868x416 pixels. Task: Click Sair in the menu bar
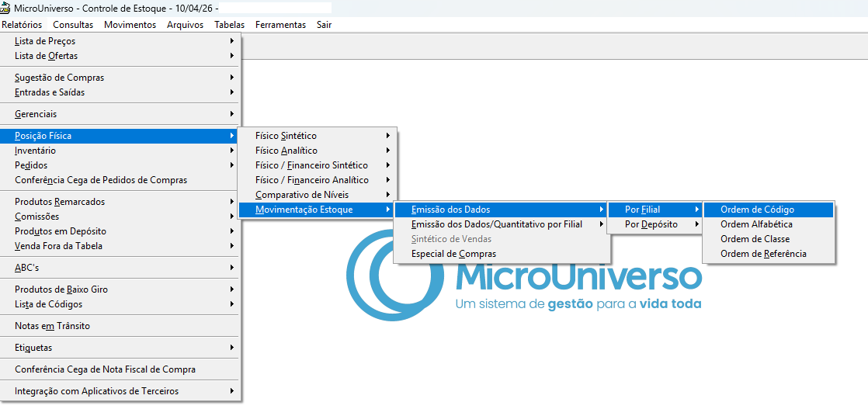tap(324, 25)
